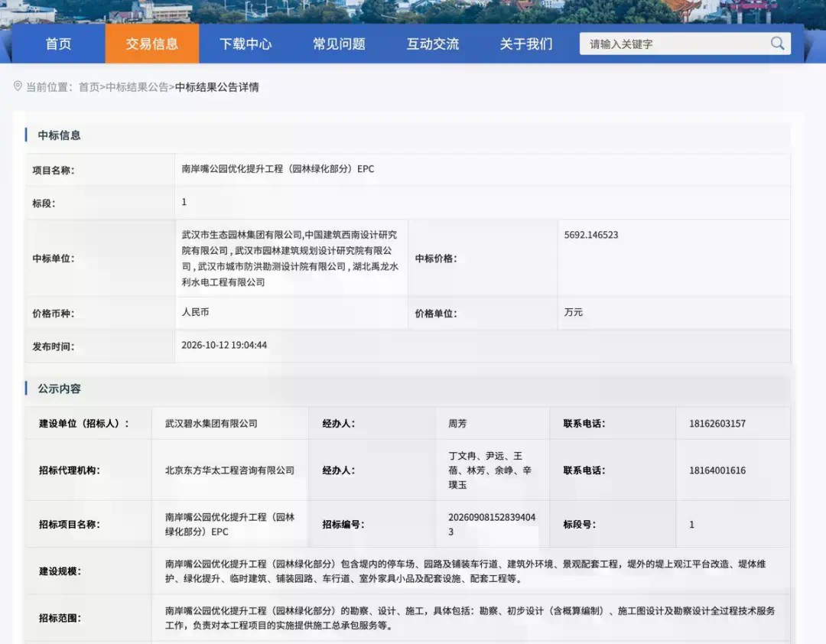Click the handlers list starting 丁文冉

point(490,470)
